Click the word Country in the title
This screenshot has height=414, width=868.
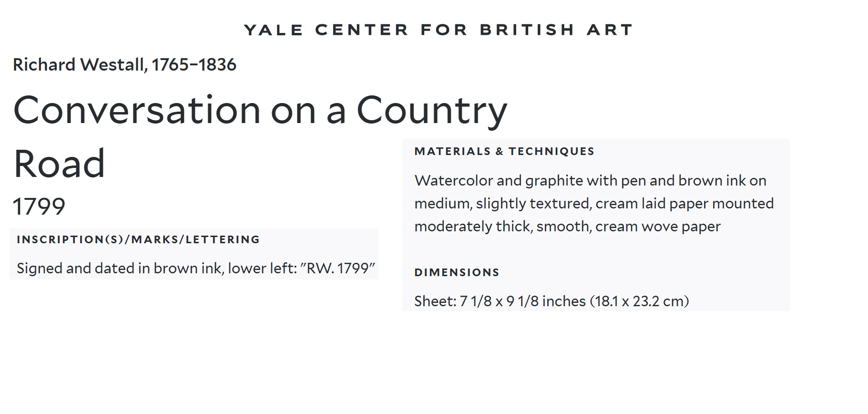[432, 111]
